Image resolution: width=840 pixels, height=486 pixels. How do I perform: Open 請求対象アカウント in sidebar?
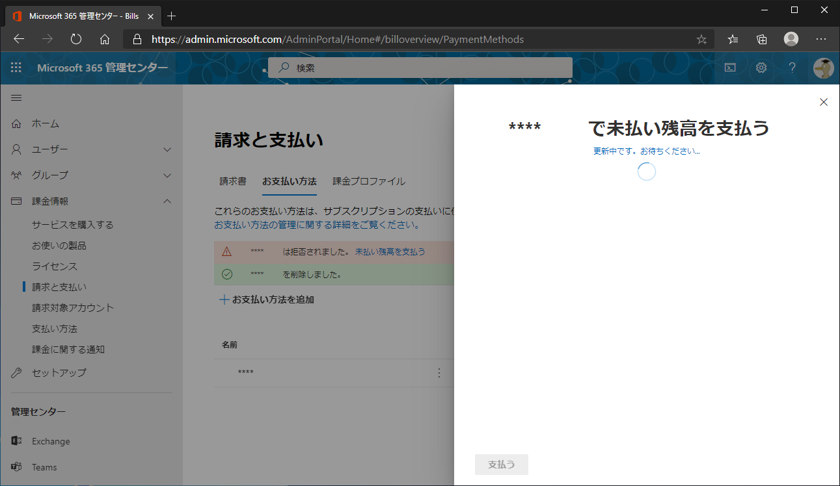pos(72,308)
